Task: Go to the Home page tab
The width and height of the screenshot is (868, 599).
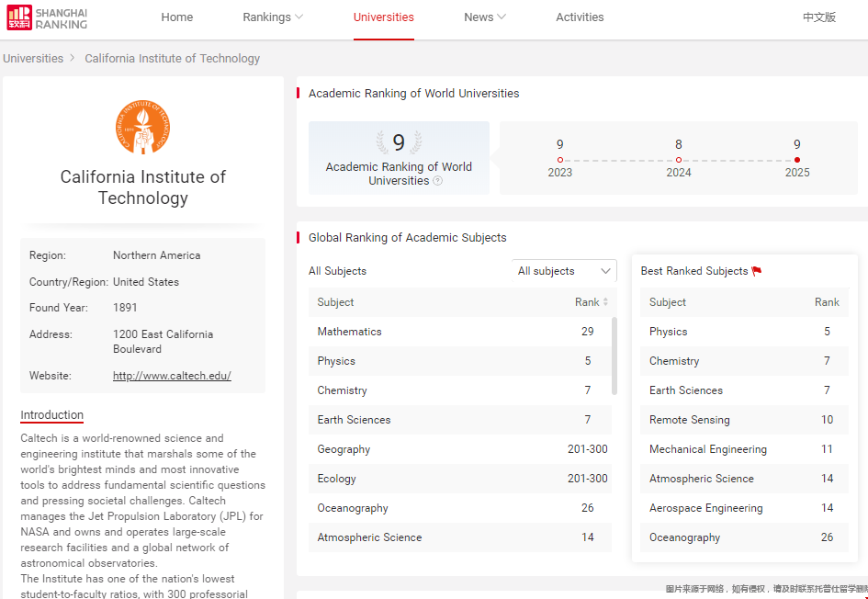Action: coord(177,17)
